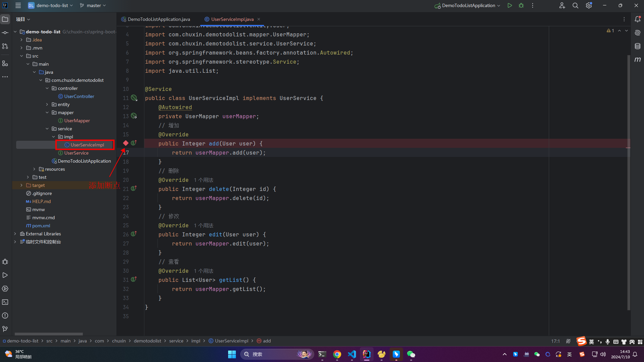Open the AI Assistant spiral icon
Viewport: 644px width, 362px height.
click(x=638, y=33)
